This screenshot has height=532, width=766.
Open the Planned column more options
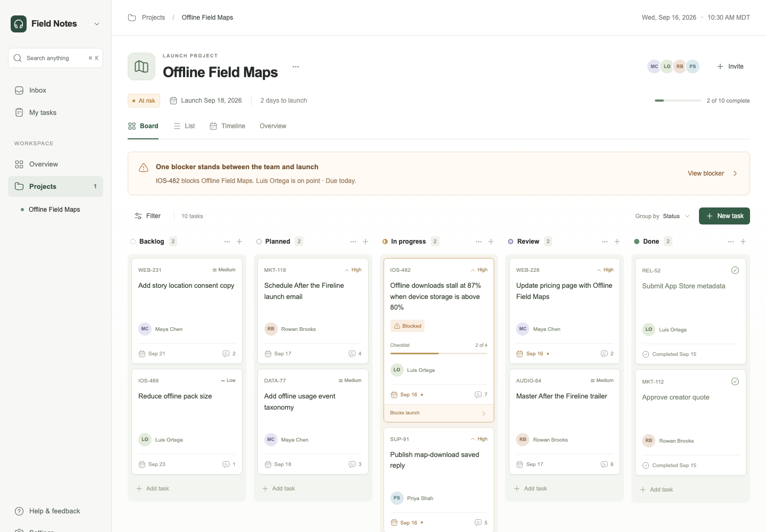click(353, 242)
